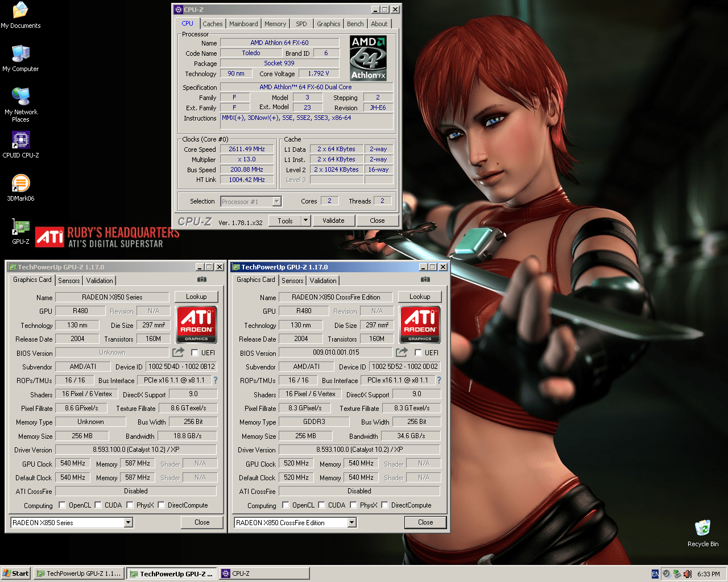Screen dimensions: 728x582
Task: Open My Documents desktop icon
Action: point(20,15)
